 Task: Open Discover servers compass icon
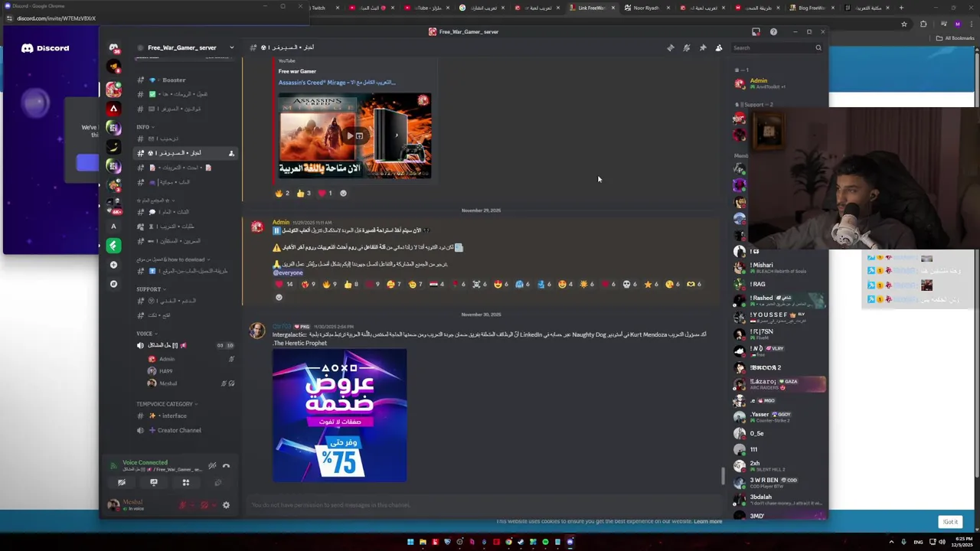tap(113, 284)
